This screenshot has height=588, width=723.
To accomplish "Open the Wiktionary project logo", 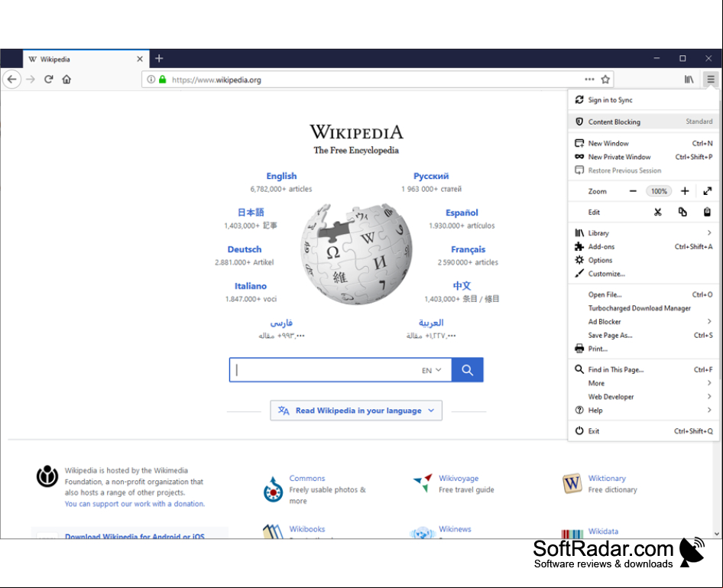I will click(572, 483).
